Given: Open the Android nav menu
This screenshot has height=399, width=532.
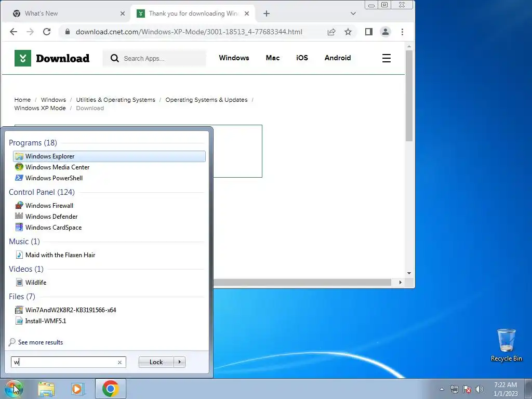Looking at the screenshot, I should (338, 58).
